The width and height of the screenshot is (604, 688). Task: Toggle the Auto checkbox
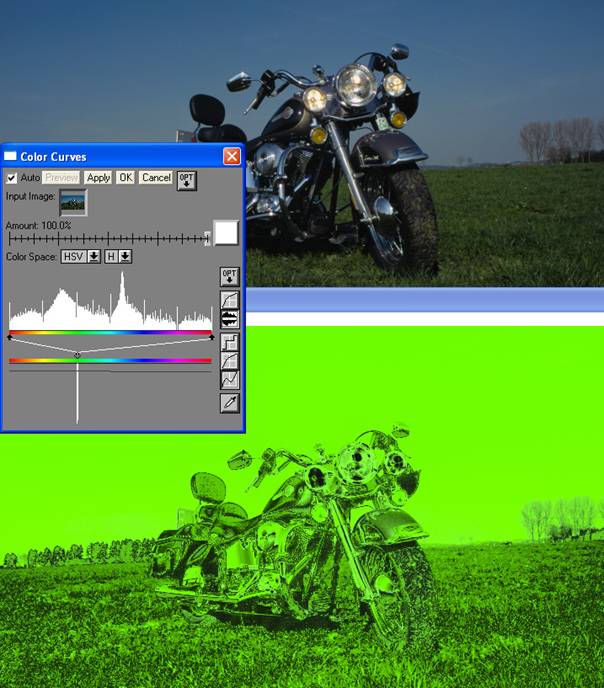[x=12, y=178]
